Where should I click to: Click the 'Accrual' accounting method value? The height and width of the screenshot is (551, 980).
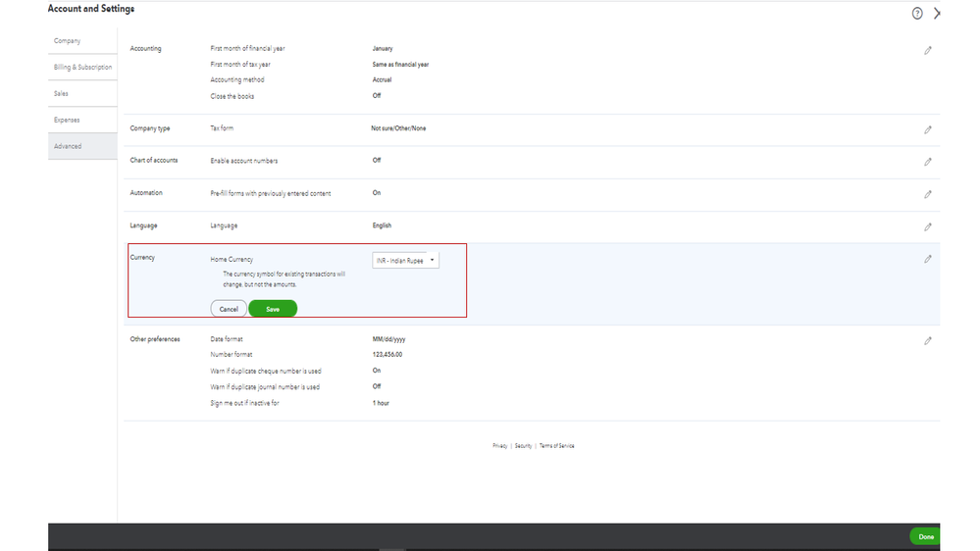pyautogui.click(x=382, y=80)
